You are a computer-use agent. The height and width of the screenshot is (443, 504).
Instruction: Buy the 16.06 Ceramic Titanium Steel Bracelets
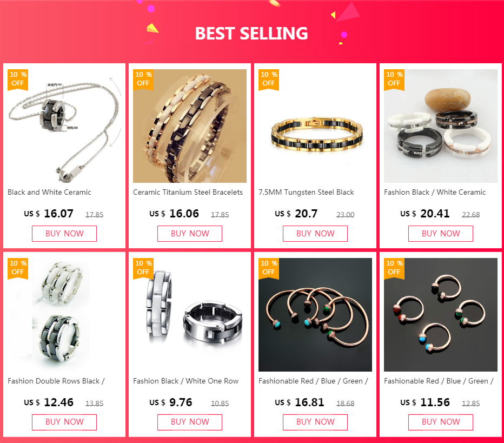click(x=190, y=233)
